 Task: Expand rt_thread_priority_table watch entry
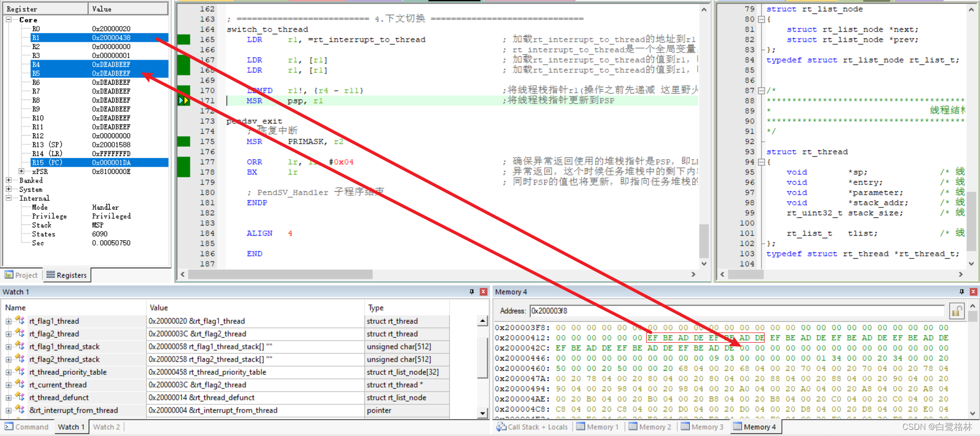[x=9, y=372]
